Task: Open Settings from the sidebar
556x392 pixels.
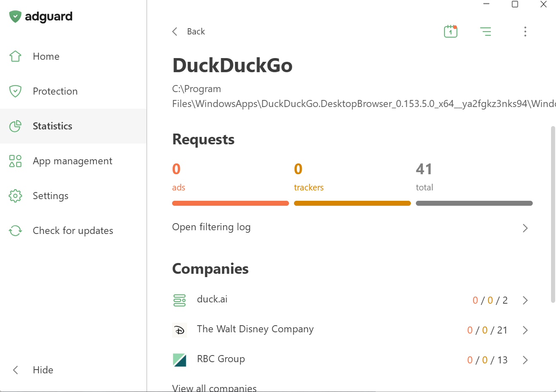Action: pos(50,196)
